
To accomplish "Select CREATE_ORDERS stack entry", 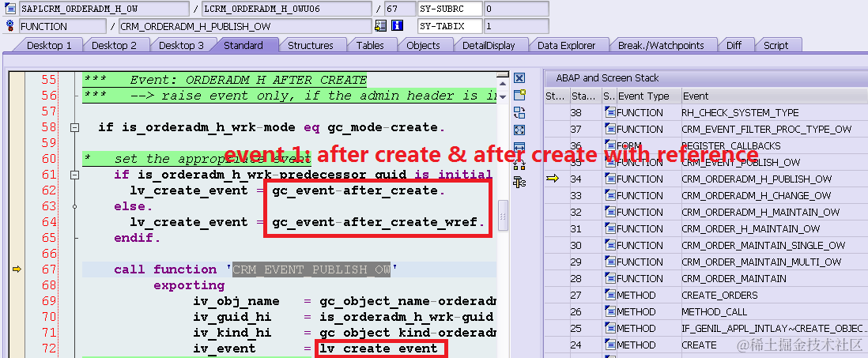I will [x=719, y=295].
